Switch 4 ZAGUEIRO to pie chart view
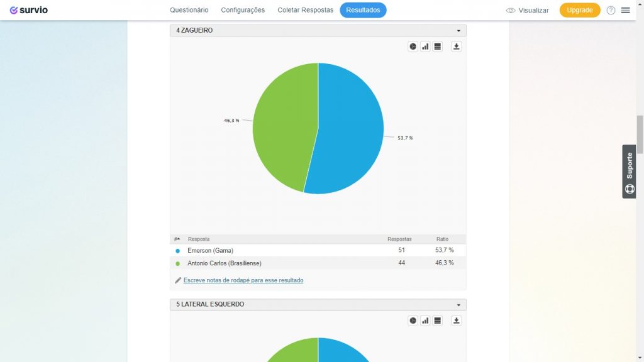Image resolution: width=644 pixels, height=362 pixels. click(413, 47)
